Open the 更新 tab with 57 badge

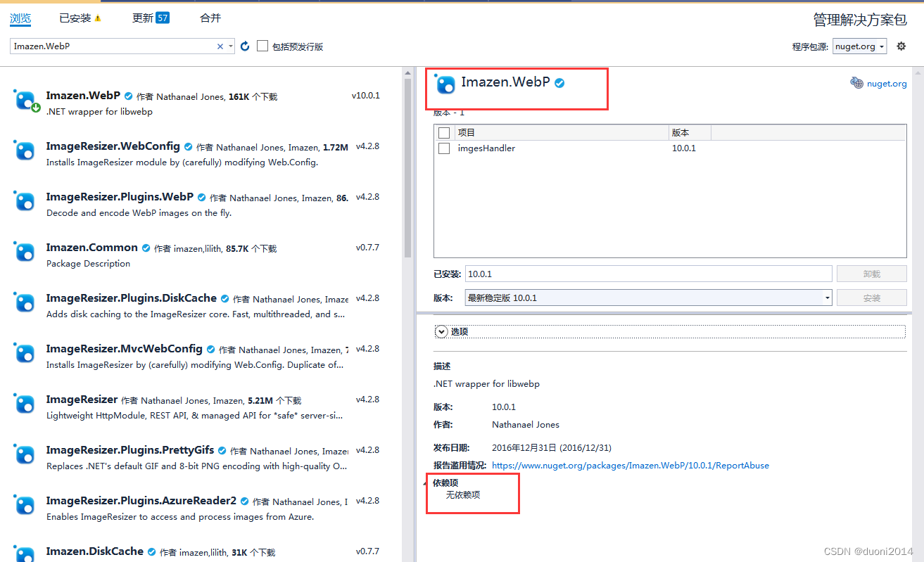(151, 18)
